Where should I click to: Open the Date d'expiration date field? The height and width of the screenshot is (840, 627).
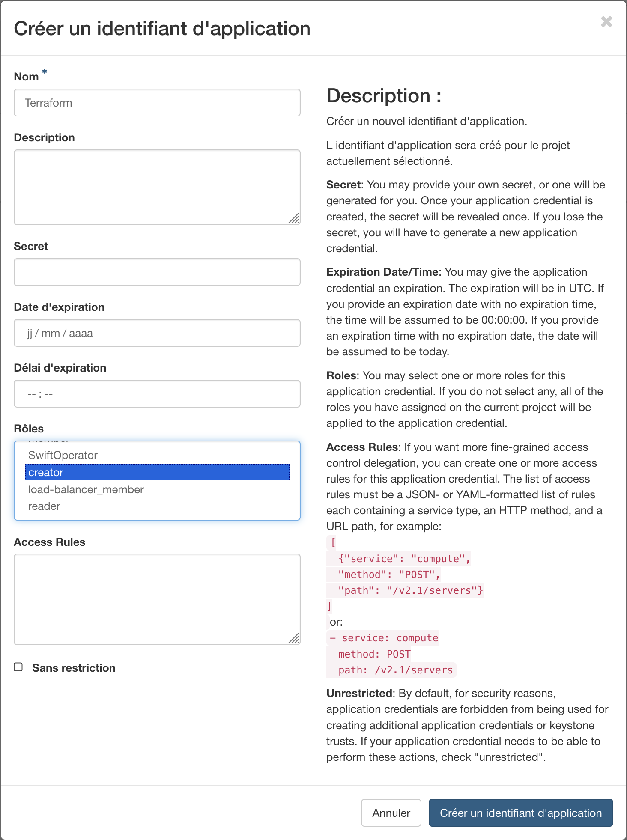click(x=157, y=333)
